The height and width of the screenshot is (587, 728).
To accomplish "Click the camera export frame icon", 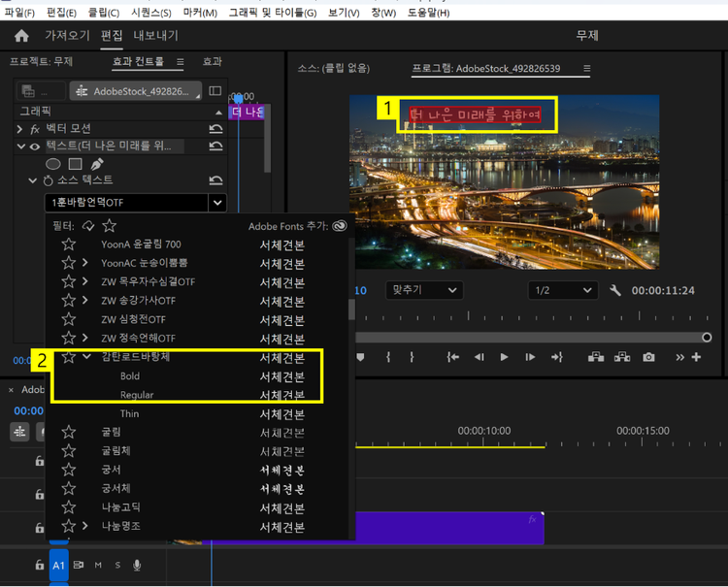I will pos(648,357).
